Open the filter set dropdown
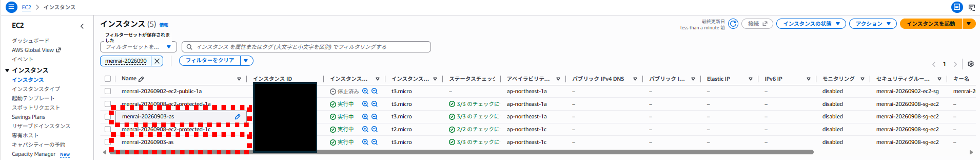Viewport: 980px width, 160px height. click(x=139, y=47)
